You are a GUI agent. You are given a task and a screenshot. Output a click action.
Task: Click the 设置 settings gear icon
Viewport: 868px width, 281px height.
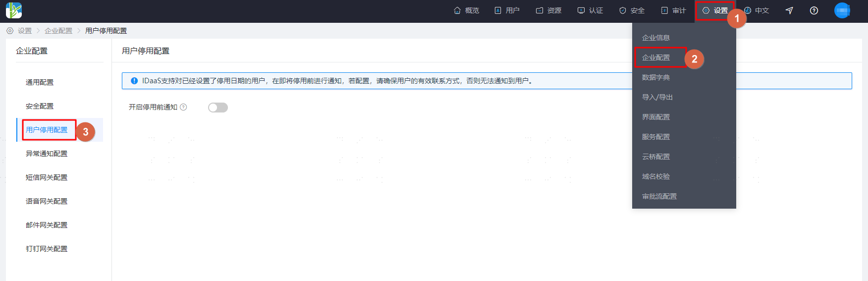706,10
